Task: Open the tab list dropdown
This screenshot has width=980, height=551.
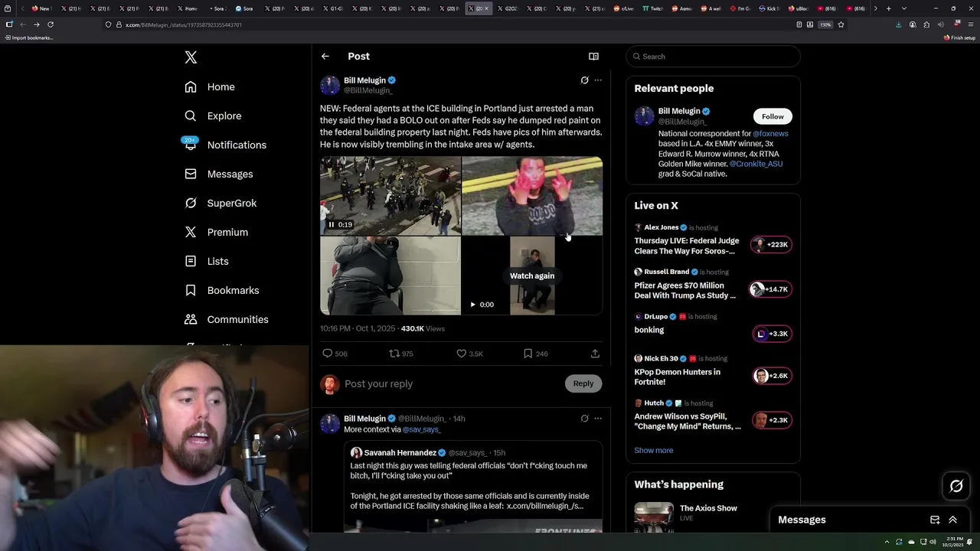Action: click(904, 8)
